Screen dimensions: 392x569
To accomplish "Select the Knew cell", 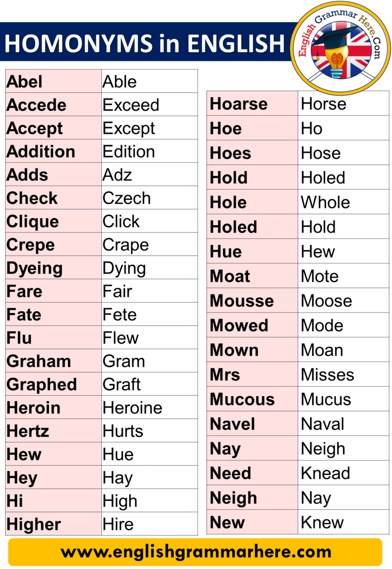I will [x=343, y=522].
